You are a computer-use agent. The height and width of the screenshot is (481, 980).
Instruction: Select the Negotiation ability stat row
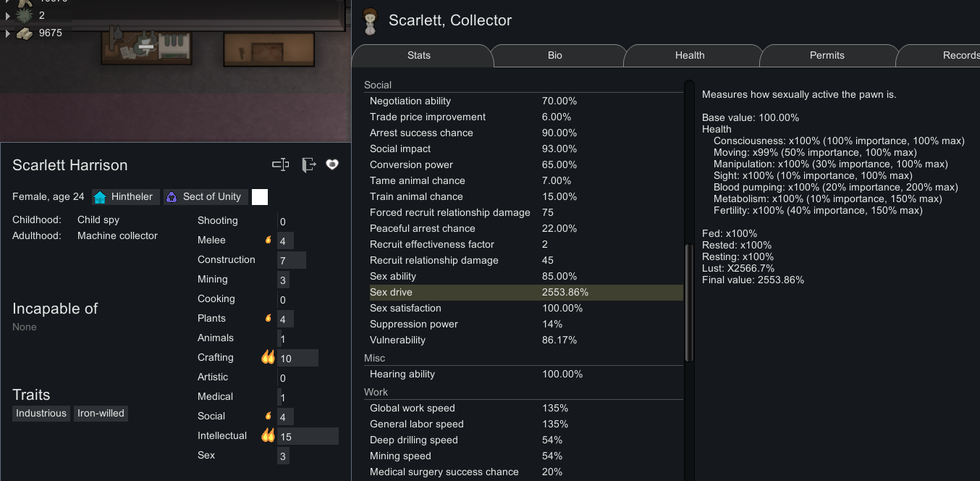coord(526,101)
